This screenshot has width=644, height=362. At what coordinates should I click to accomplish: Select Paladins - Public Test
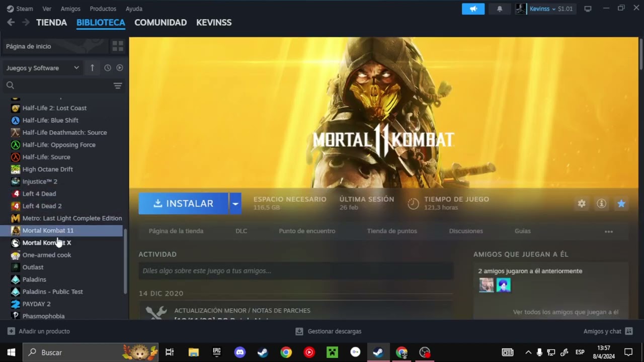[52, 292]
